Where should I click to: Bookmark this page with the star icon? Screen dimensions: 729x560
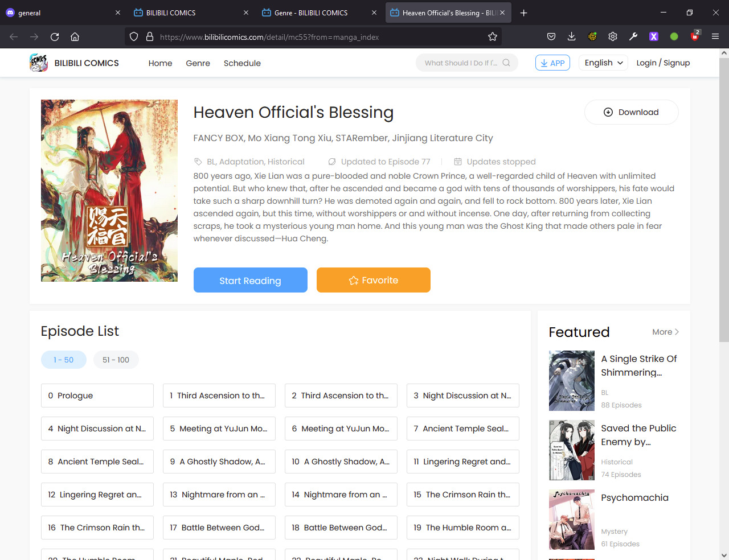click(493, 37)
